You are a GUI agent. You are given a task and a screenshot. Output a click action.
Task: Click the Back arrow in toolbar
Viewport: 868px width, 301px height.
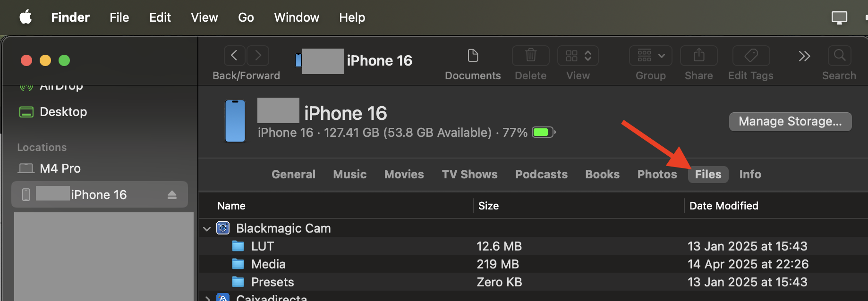(234, 56)
